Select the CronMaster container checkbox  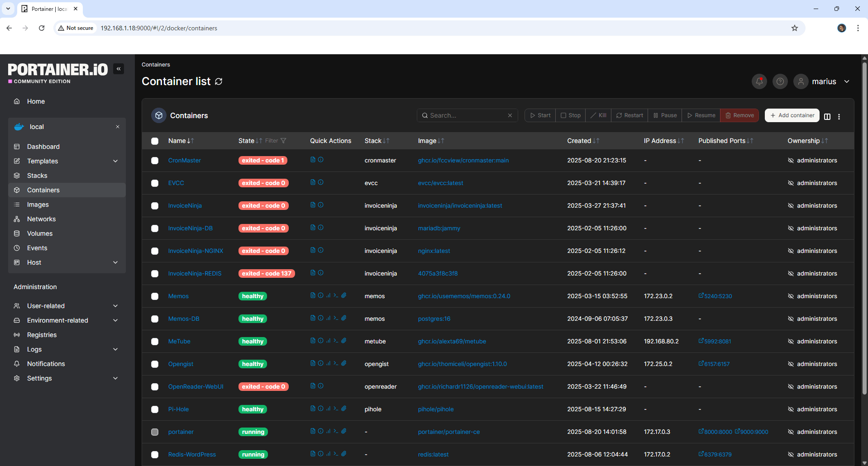155,161
